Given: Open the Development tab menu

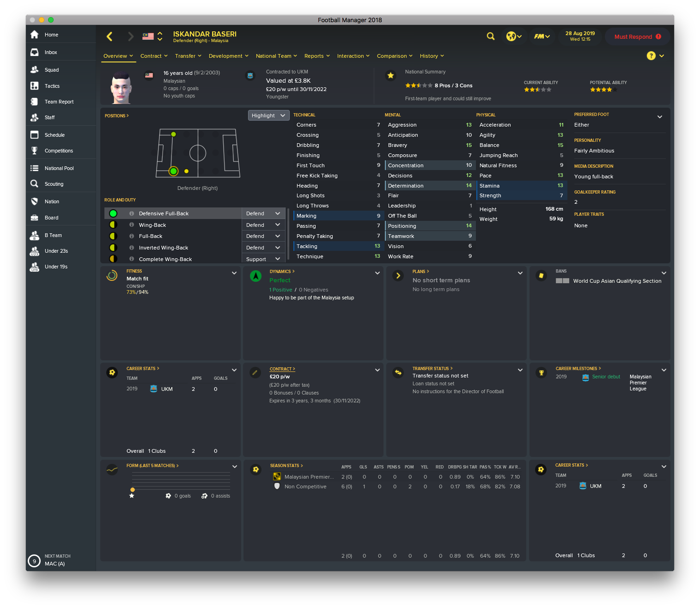Looking at the screenshot, I should (x=229, y=56).
